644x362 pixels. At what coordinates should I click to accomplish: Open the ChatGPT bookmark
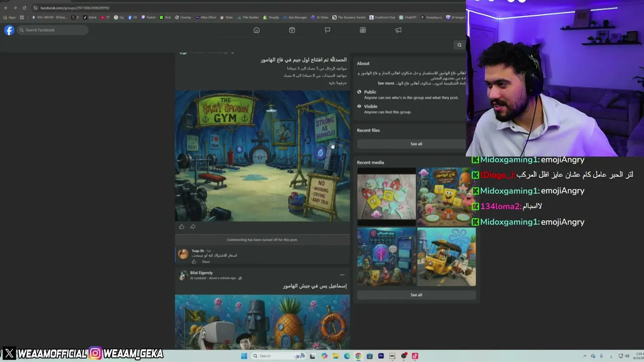pyautogui.click(x=409, y=17)
